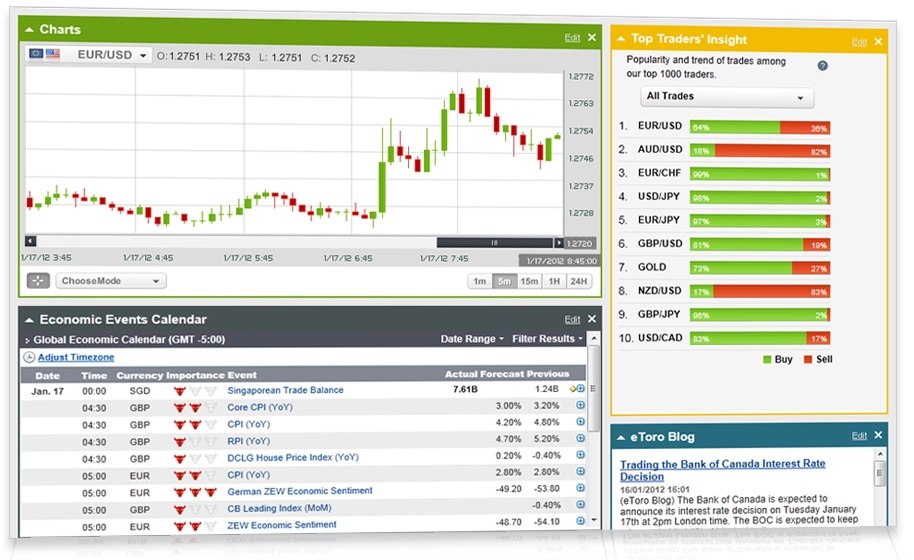Click importance bulls icon for German ZEW row
Viewport: 914px width, 560px height.
click(195, 492)
